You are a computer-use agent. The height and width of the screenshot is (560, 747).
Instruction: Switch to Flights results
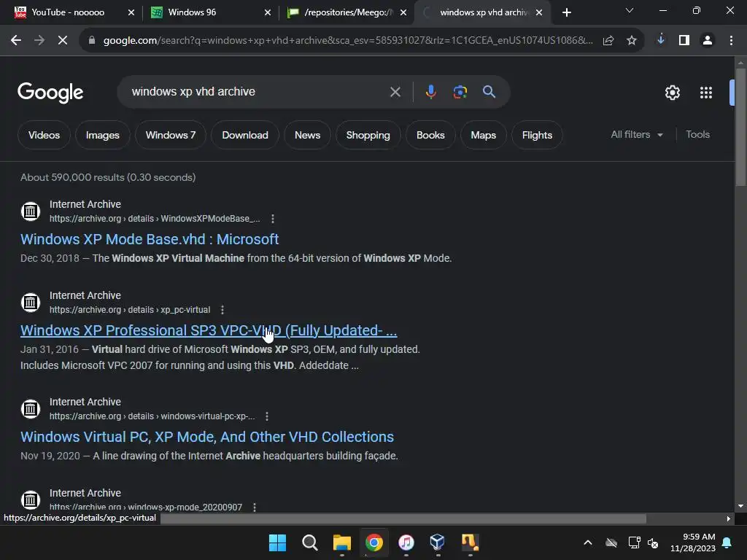pos(537,135)
